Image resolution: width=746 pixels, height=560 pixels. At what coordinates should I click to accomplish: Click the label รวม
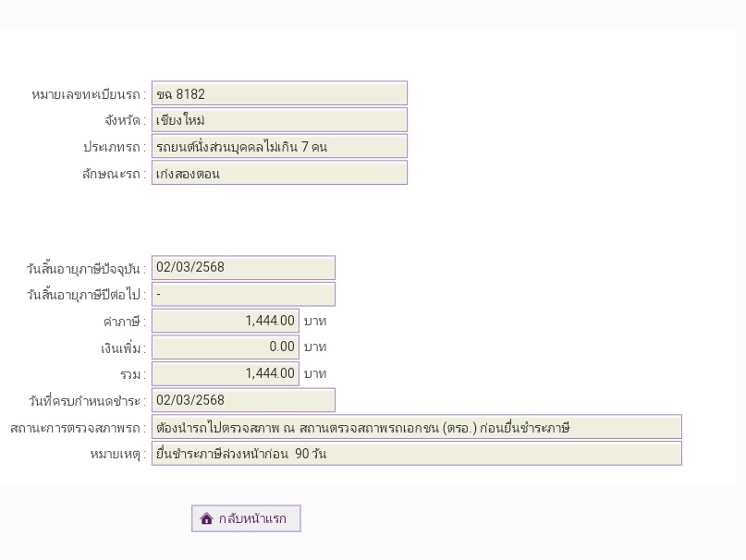[x=133, y=375]
